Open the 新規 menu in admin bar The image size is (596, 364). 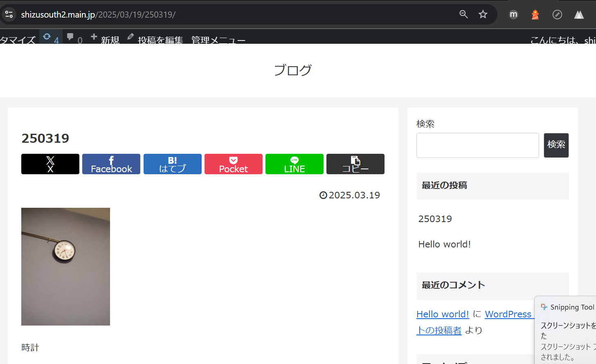[105, 39]
